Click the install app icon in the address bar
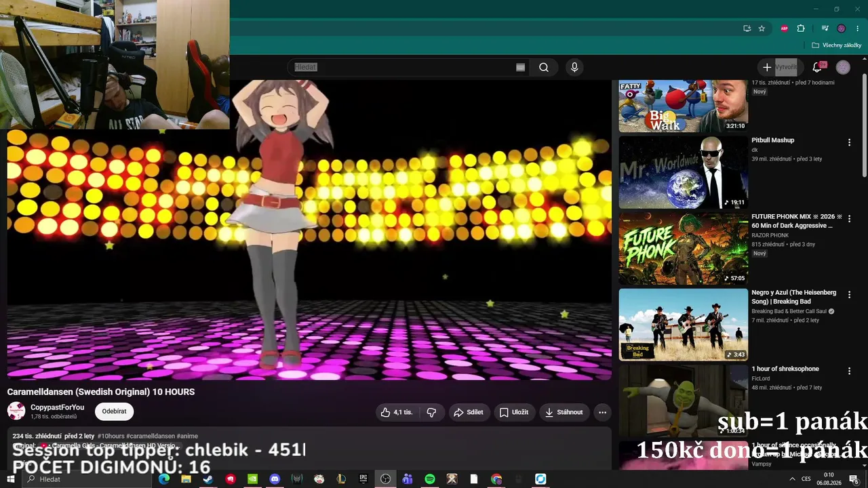This screenshot has height=488, width=868. pos(747,28)
